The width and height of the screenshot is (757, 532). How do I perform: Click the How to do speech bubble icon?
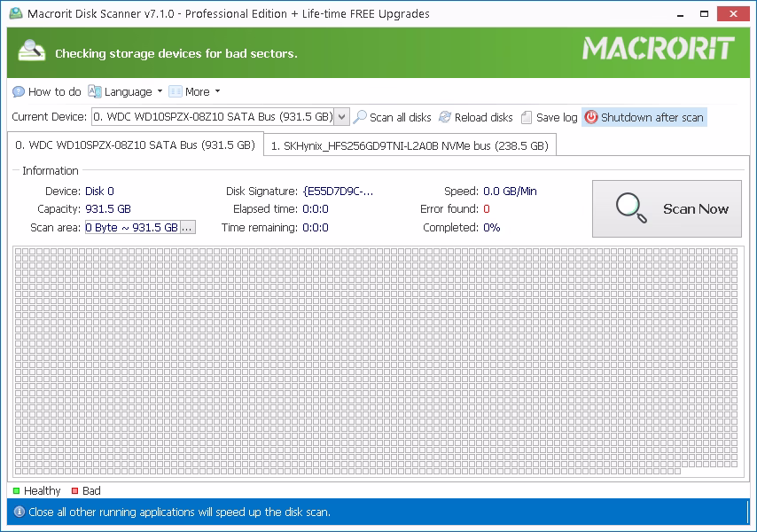[19, 91]
